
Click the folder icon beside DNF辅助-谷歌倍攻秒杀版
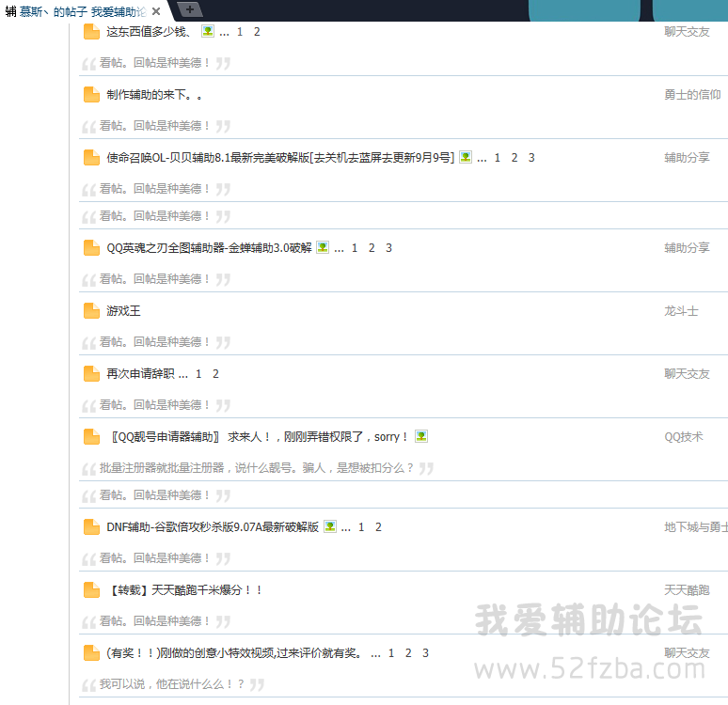click(91, 527)
